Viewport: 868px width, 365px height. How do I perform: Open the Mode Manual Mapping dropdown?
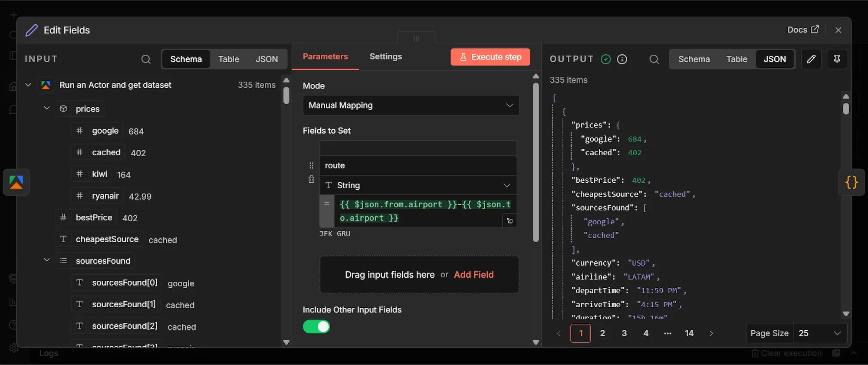pyautogui.click(x=411, y=105)
